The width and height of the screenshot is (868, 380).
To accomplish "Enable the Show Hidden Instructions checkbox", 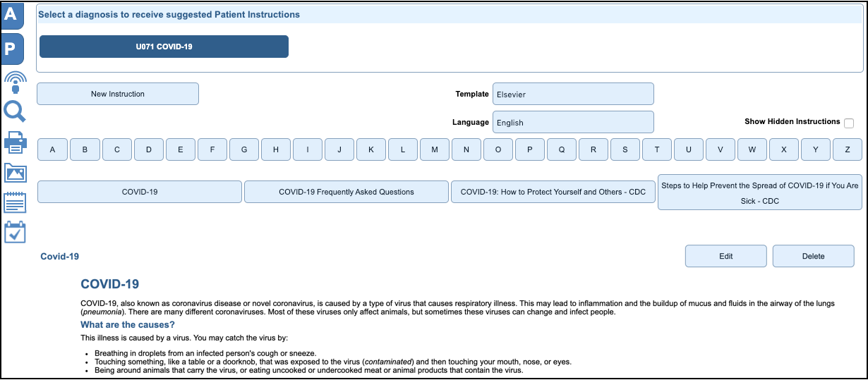I will pyautogui.click(x=848, y=123).
